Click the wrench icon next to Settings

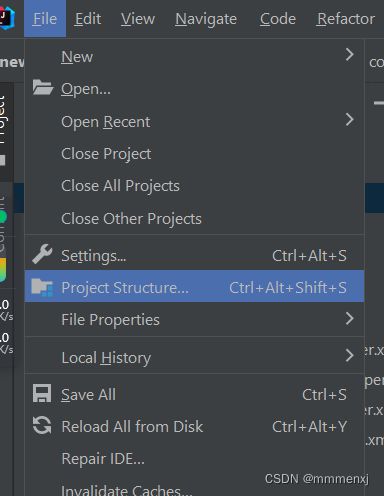tap(42, 254)
